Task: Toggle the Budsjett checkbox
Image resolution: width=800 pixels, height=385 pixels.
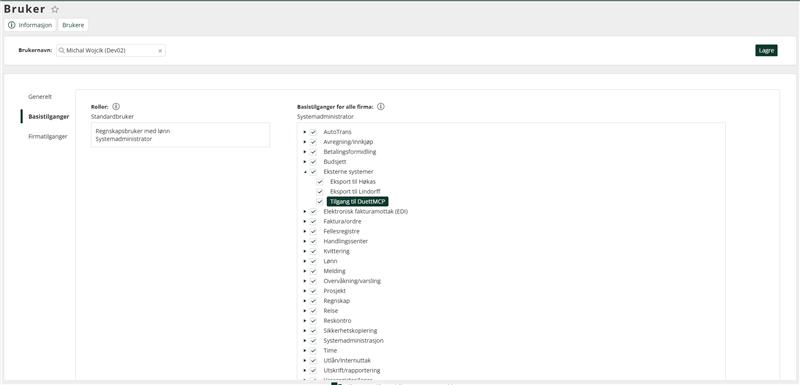Action: (313, 162)
